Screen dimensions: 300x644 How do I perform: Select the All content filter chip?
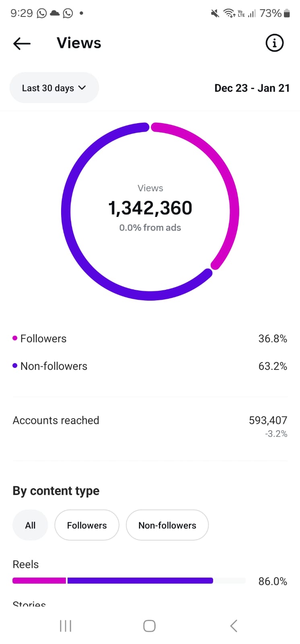(30, 525)
